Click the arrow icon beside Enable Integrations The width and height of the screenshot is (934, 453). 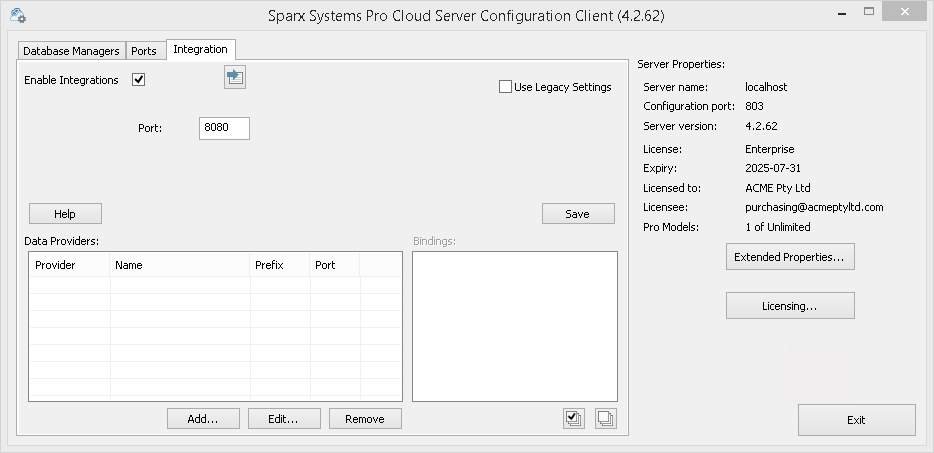point(235,77)
